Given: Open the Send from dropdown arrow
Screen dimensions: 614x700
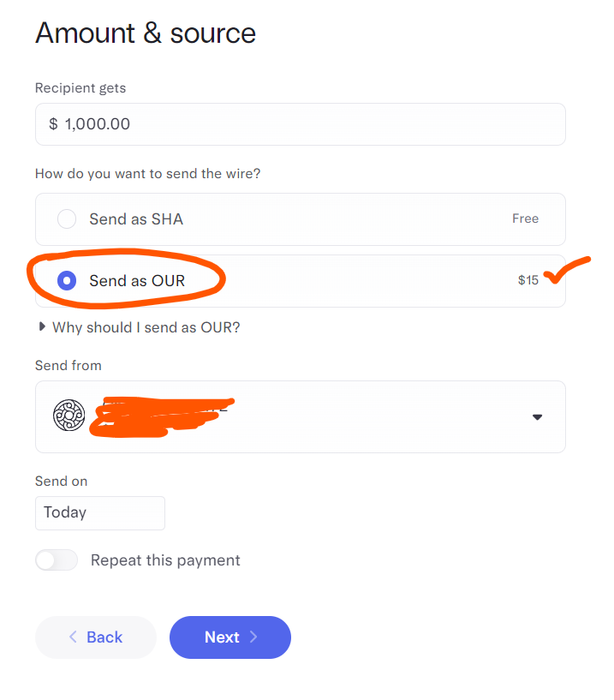Looking at the screenshot, I should click(537, 417).
